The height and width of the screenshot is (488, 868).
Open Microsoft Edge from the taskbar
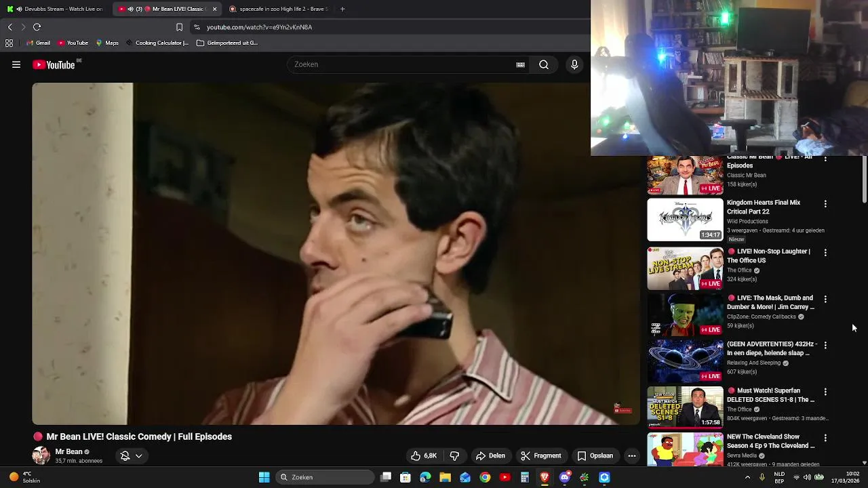click(x=425, y=477)
